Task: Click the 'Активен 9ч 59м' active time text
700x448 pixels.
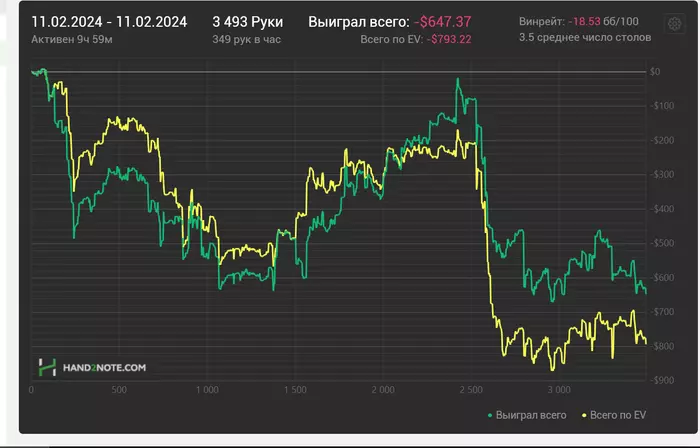Action: pos(72,39)
